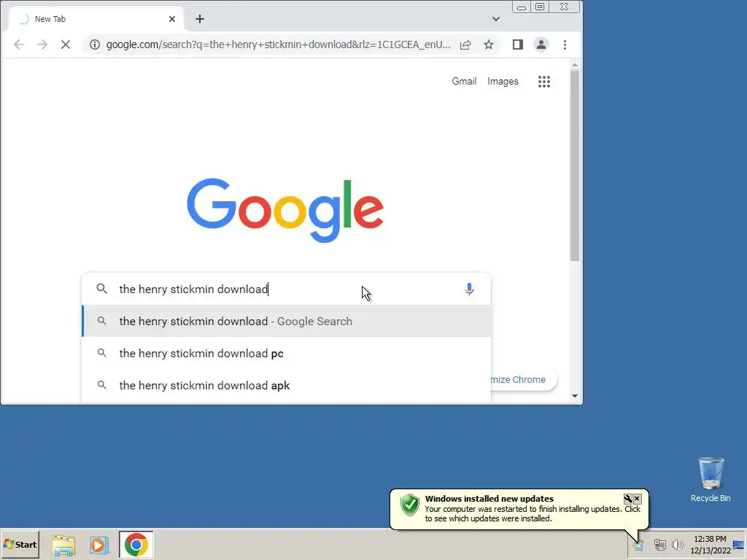Stop loading the page

click(66, 44)
